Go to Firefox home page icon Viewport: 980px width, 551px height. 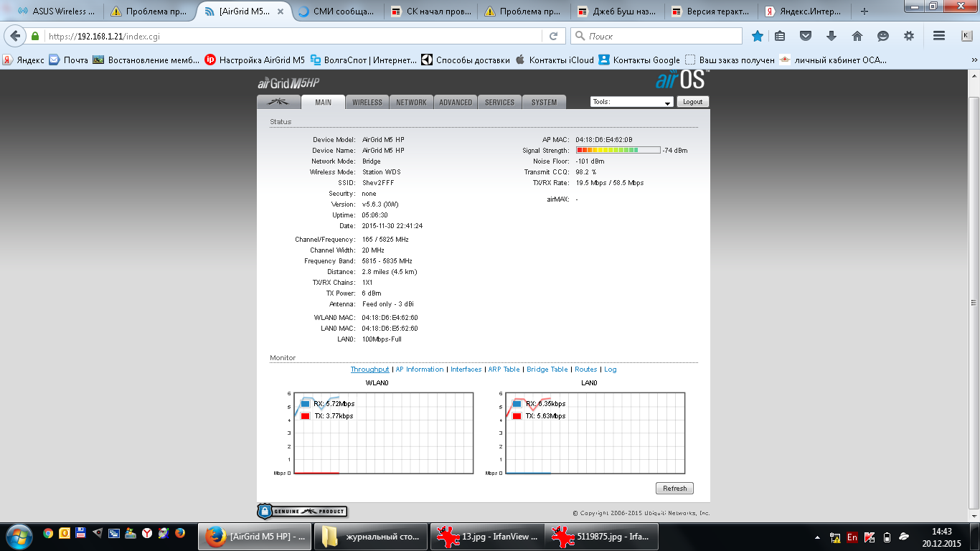pyautogui.click(x=857, y=36)
